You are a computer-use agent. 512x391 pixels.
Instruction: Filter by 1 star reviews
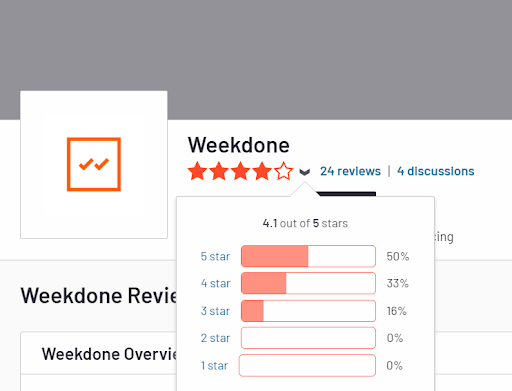(214, 366)
